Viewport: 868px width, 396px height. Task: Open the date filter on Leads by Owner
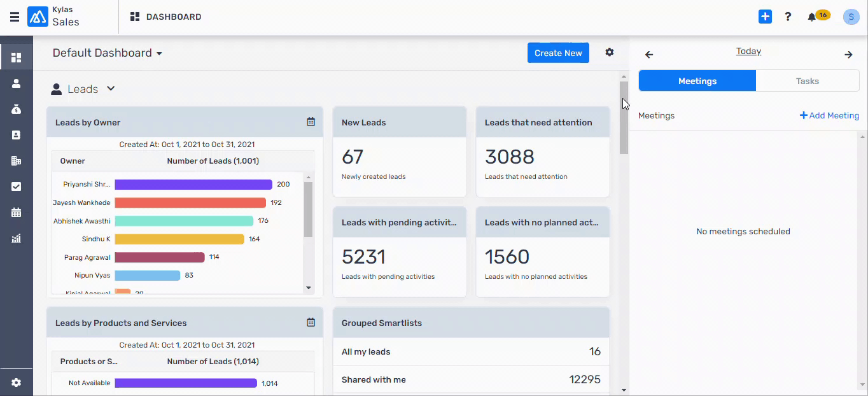[311, 122]
